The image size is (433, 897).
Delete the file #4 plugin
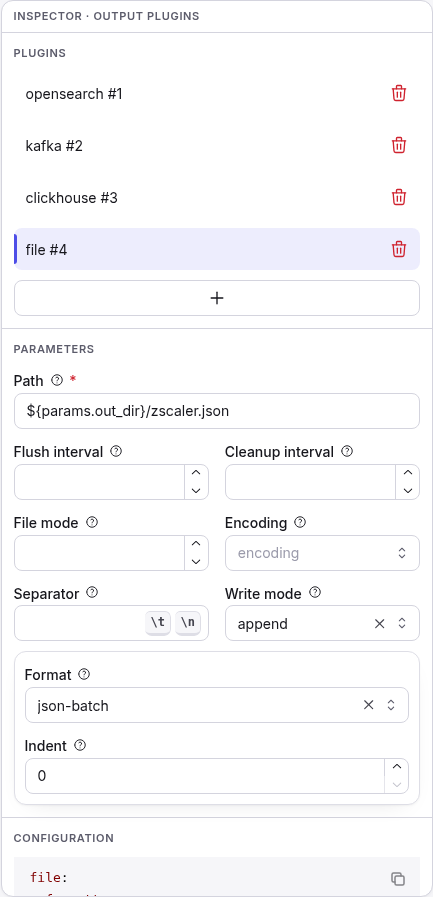pyautogui.click(x=399, y=249)
